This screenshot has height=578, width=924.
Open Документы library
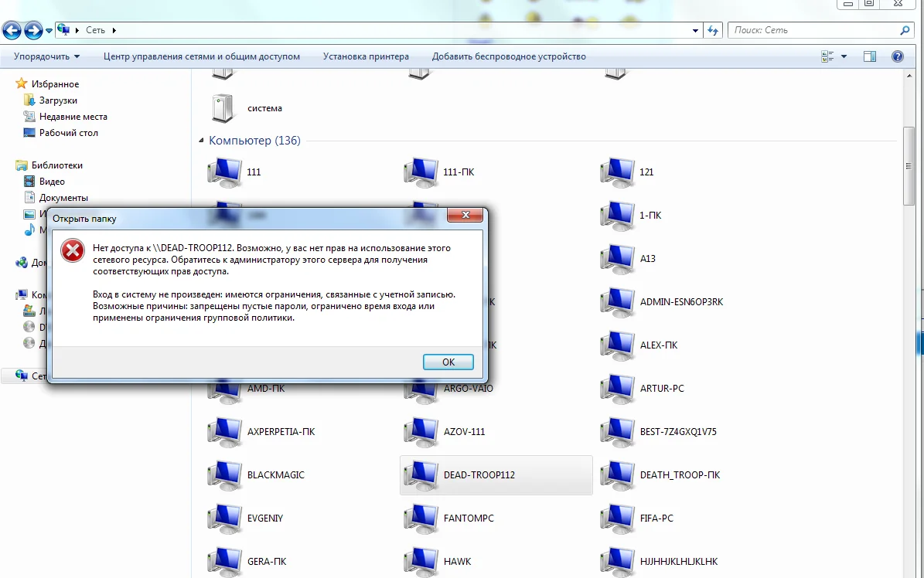[x=56, y=197]
